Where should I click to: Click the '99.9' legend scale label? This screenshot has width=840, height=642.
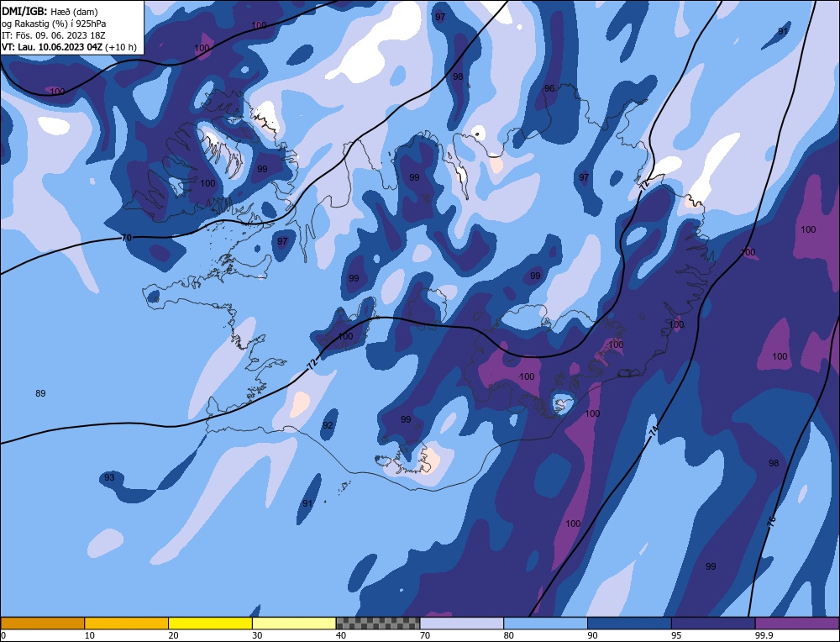pyautogui.click(x=764, y=635)
